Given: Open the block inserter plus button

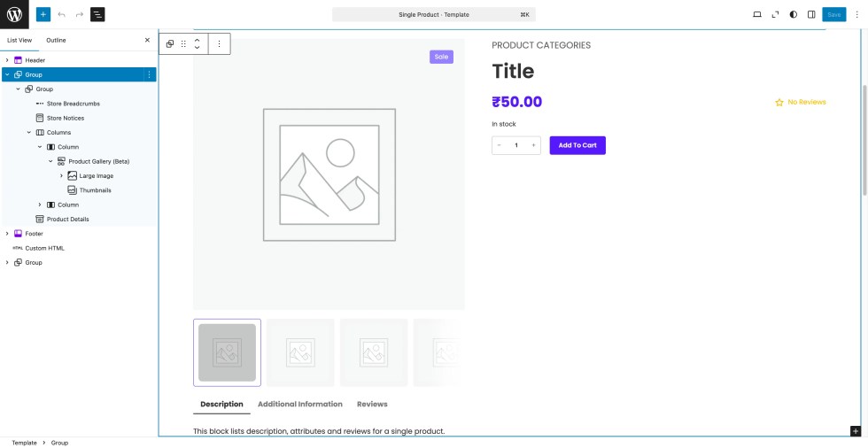Looking at the screenshot, I should [43, 14].
